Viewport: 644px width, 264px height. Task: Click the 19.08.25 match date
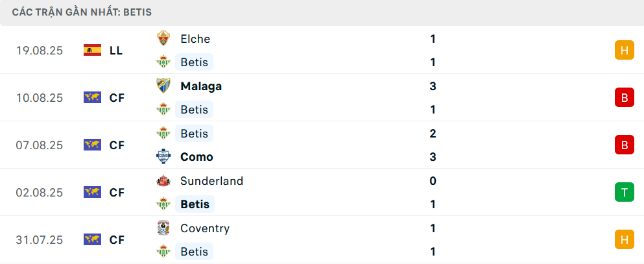pyautogui.click(x=40, y=51)
